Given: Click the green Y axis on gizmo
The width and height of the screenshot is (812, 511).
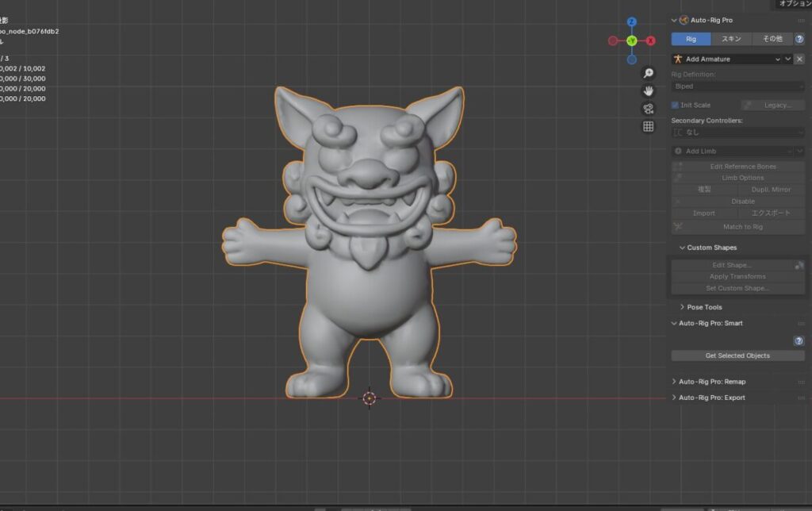Looking at the screenshot, I should pos(632,40).
